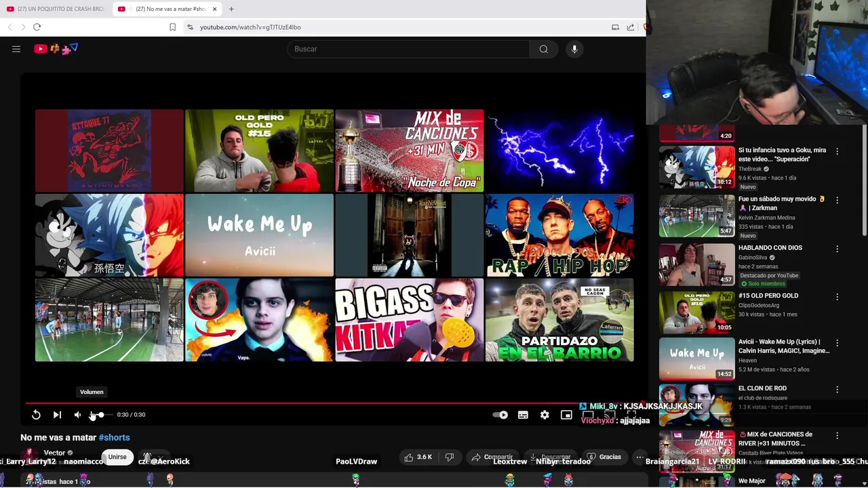Screen dimensions: 868x488
Task: Click the 'We Major' sidebar video title
Action: tap(752, 481)
